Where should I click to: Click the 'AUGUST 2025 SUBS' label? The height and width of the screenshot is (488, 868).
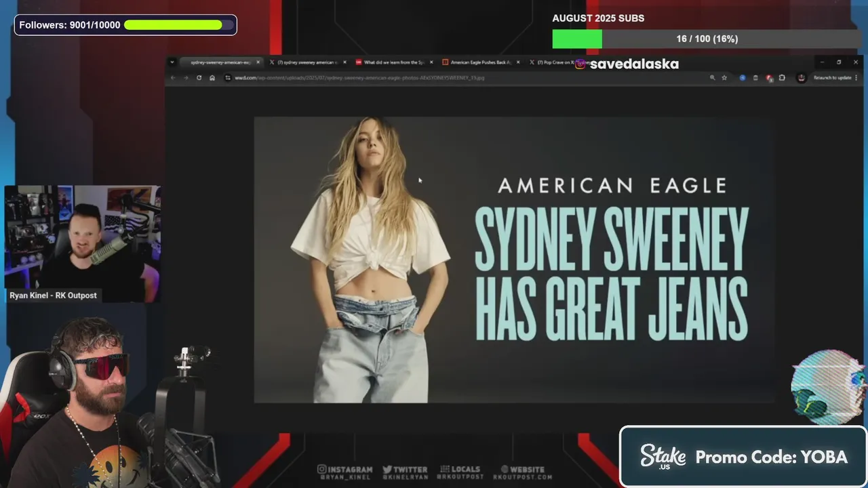(x=598, y=18)
